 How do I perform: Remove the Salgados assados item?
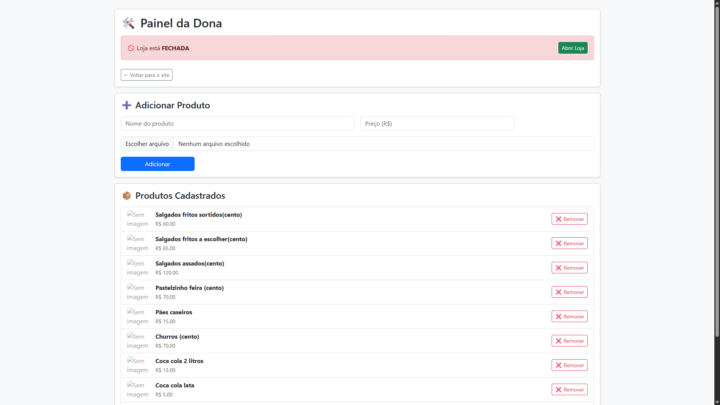(569, 268)
